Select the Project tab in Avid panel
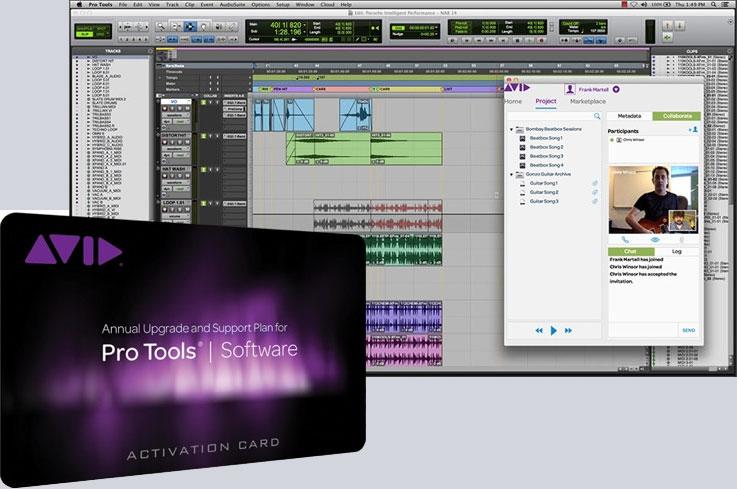This screenshot has width=737, height=489. click(x=546, y=101)
